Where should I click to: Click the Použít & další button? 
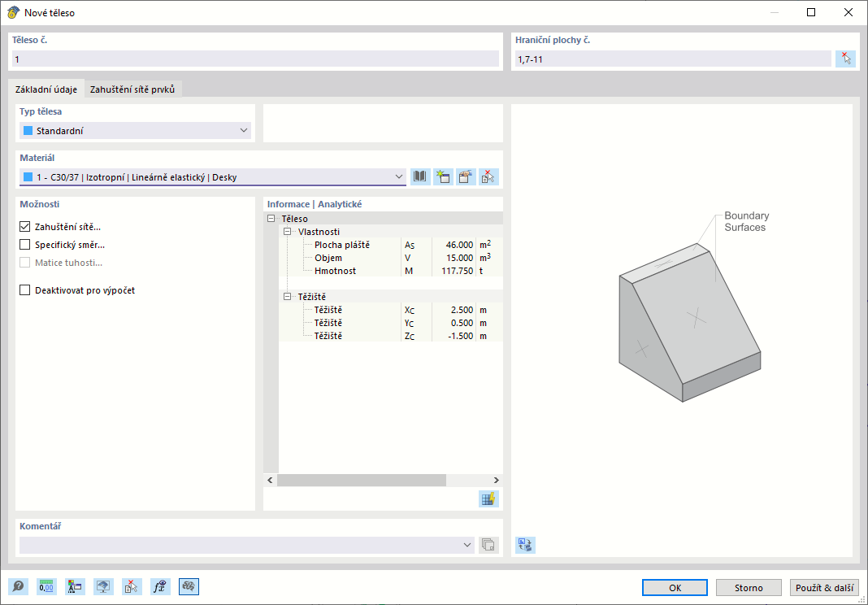[824, 588]
